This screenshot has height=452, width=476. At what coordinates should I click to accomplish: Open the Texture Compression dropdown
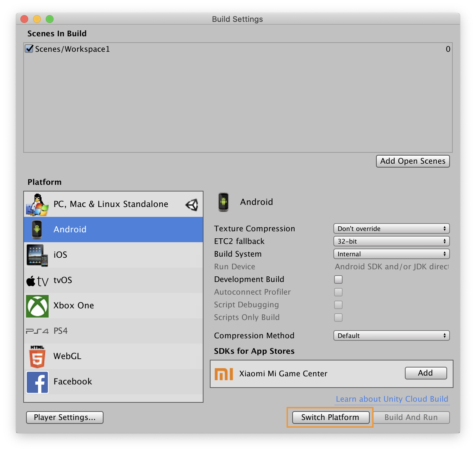click(392, 229)
